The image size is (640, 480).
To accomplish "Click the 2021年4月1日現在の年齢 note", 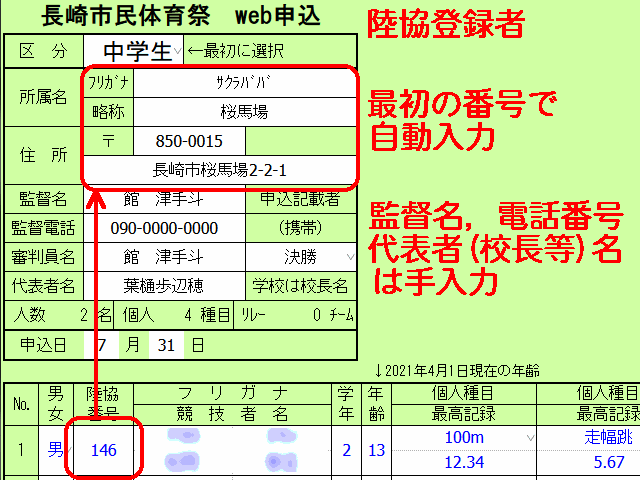I will [x=457, y=371].
